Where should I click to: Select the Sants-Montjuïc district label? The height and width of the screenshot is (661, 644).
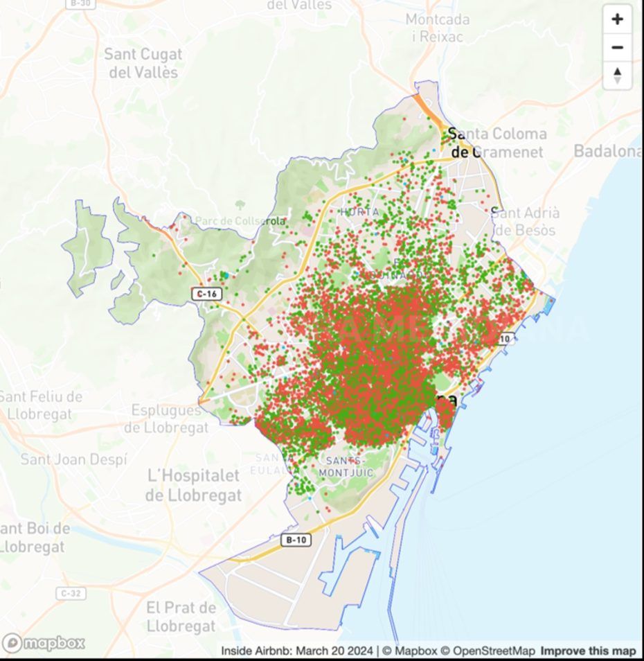[x=346, y=467]
